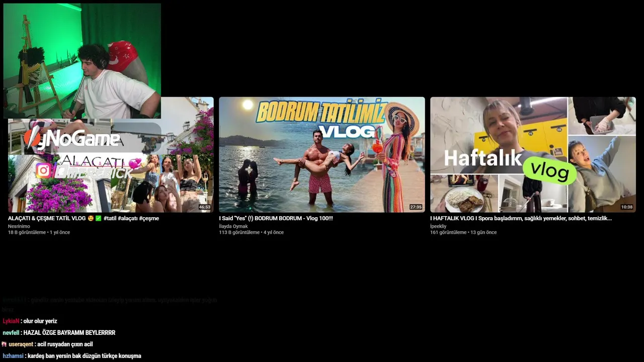Click title I Said "Yes" BODRUM BODRUM - Vlog 100

[276, 218]
